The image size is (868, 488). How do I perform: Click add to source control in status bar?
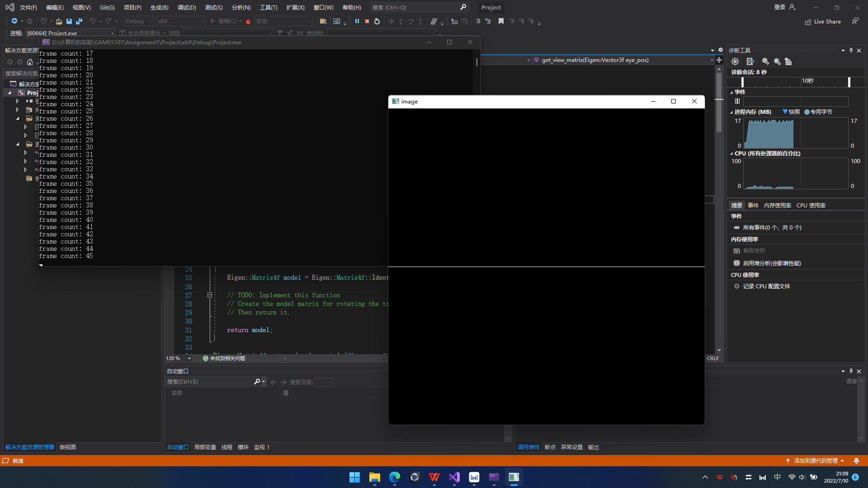(815, 461)
